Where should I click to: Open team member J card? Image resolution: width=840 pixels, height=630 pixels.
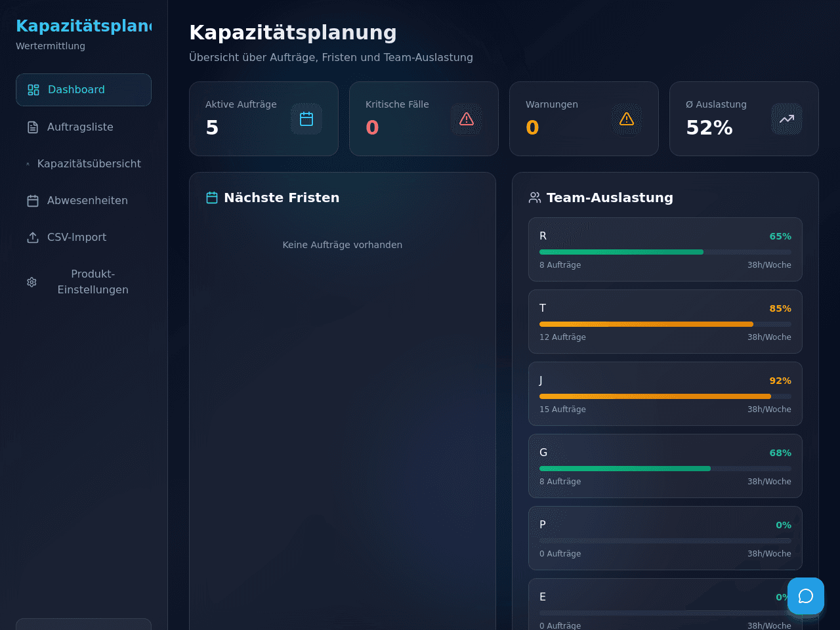point(665,394)
